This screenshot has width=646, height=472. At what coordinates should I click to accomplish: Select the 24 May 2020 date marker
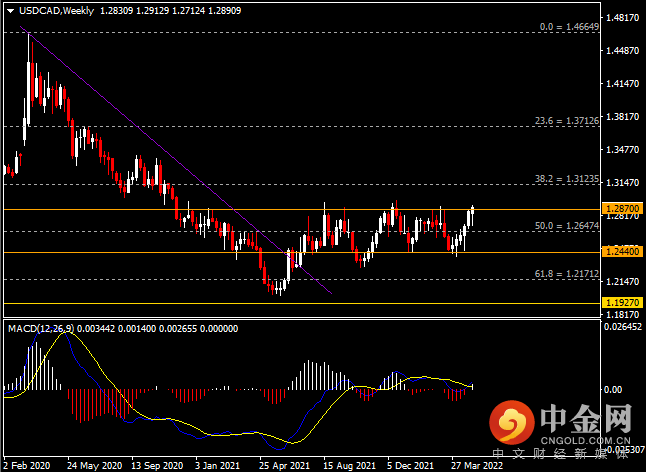[94, 466]
